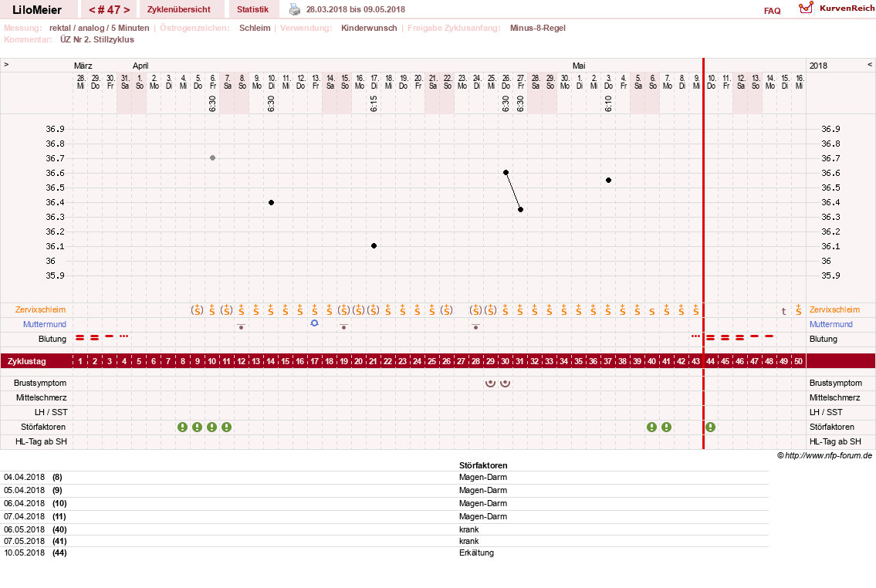This screenshot has width=876, height=588.
Task: Click the '28.03.2018 bis 09.05.2018' date range
Action: (355, 9)
